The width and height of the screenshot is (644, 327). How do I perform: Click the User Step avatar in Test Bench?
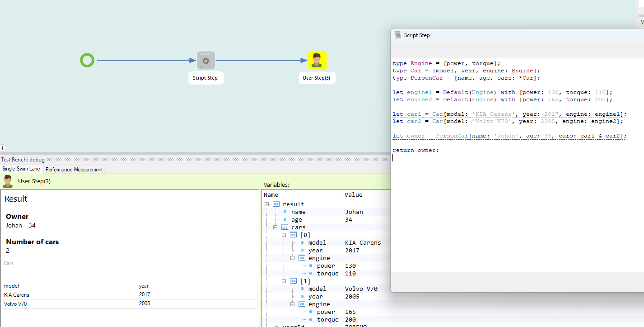tap(8, 181)
